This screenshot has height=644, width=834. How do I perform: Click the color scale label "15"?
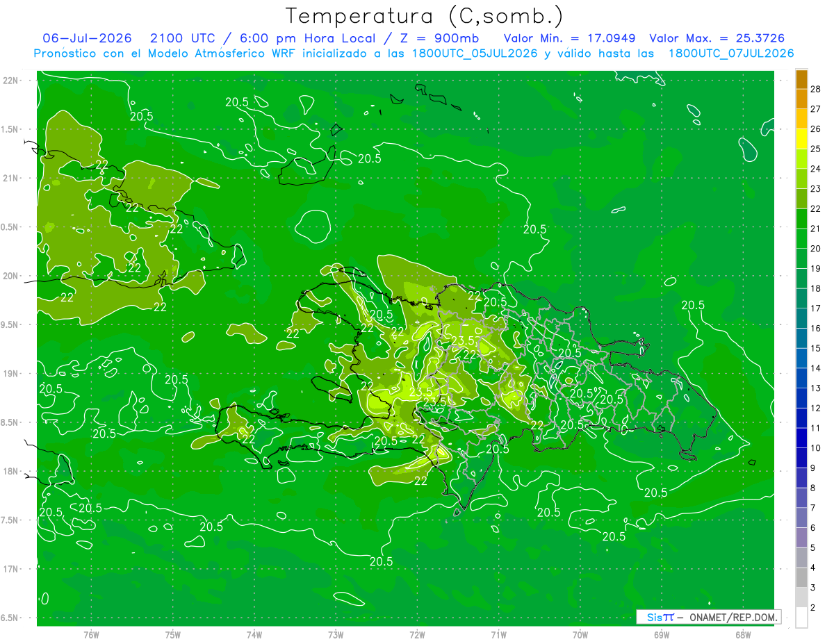click(x=816, y=349)
